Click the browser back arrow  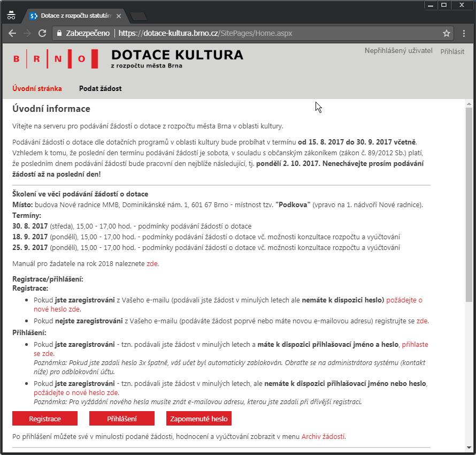pos(12,33)
